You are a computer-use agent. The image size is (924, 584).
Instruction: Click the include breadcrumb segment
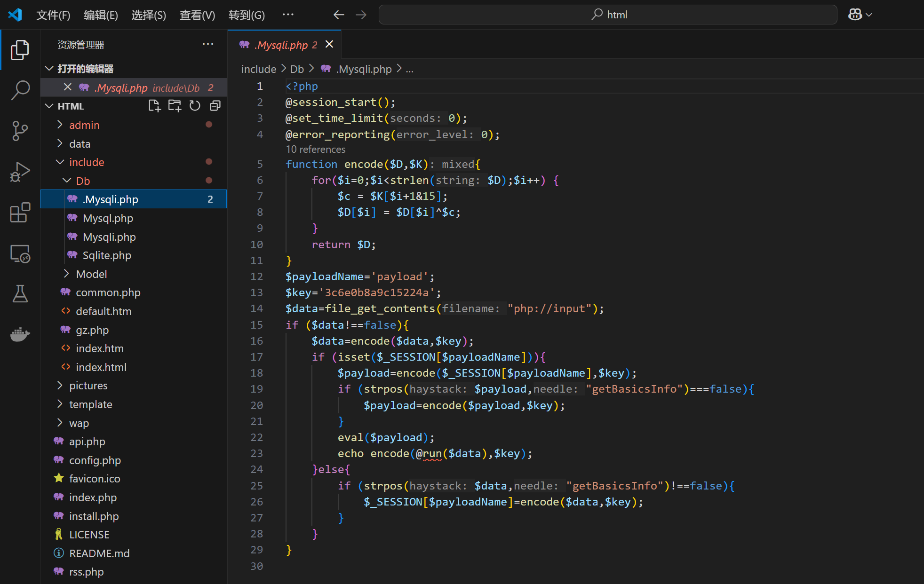click(259, 69)
